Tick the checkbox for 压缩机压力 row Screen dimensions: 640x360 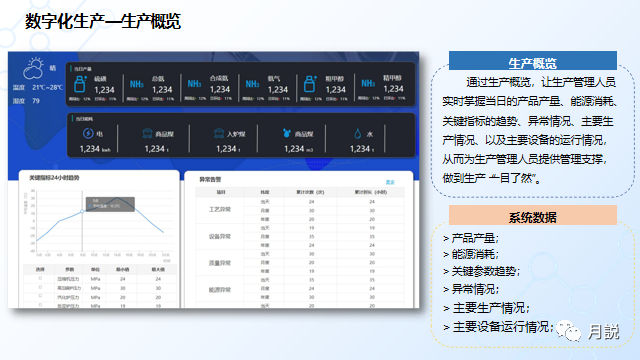point(40,278)
